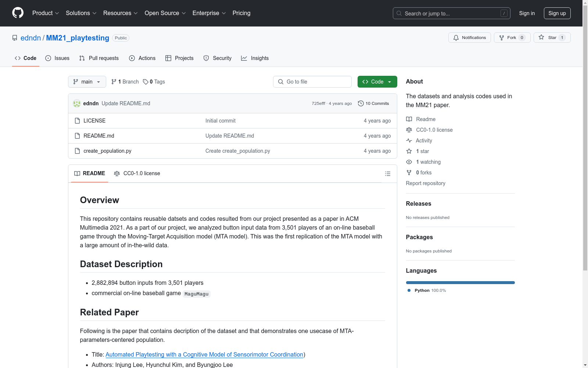Open the create_population.py file
The image size is (588, 368).
[107, 151]
